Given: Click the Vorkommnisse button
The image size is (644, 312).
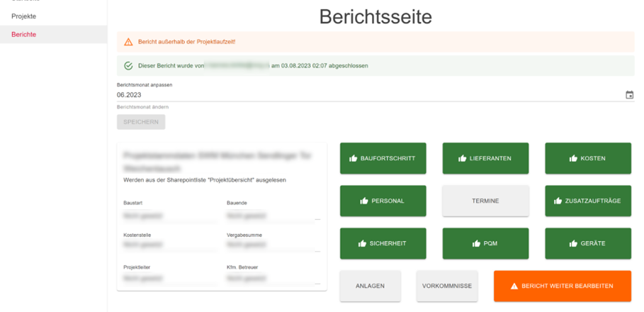Looking at the screenshot, I should (446, 286).
